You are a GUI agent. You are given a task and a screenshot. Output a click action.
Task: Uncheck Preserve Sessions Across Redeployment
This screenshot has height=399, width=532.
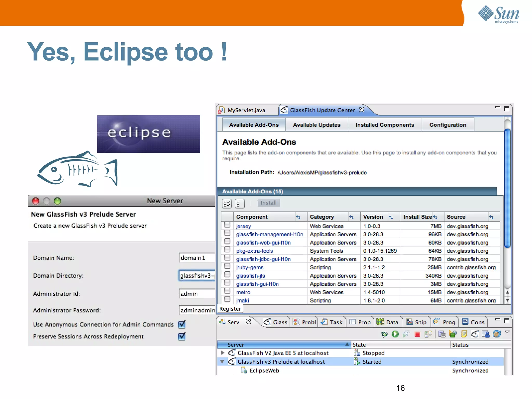[x=182, y=336]
